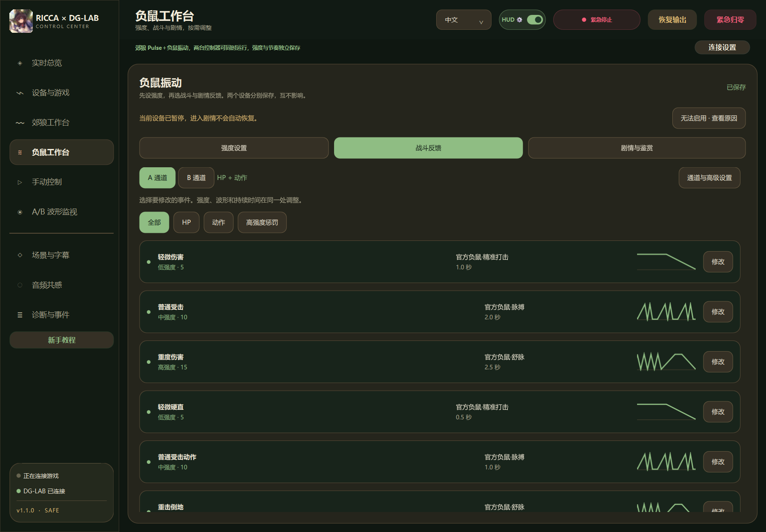This screenshot has width=766, height=532.
Task: Click the 诊断与事件 list icon
Action: point(20,315)
